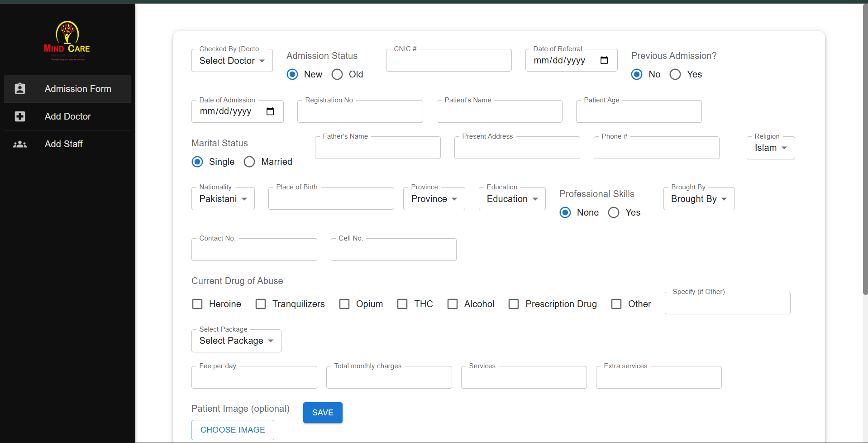Check the Heroine drug checkbox
868x443 pixels.
pyautogui.click(x=197, y=304)
